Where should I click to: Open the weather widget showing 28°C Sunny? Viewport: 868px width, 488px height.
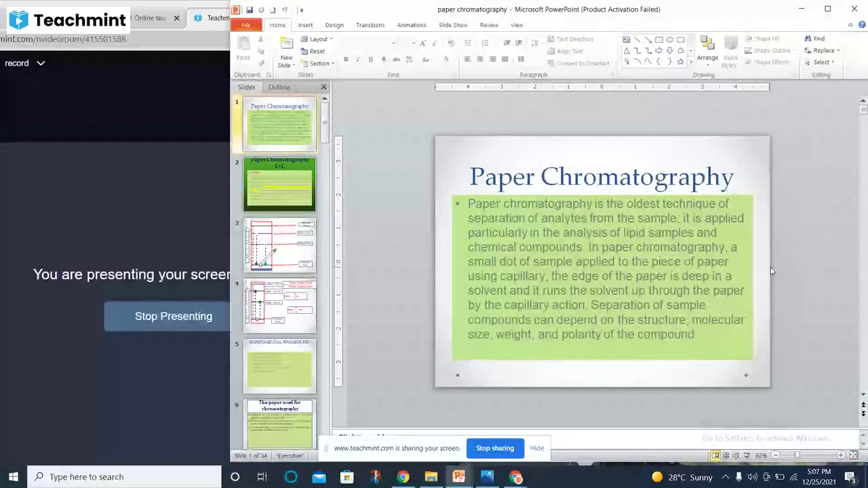(x=682, y=477)
